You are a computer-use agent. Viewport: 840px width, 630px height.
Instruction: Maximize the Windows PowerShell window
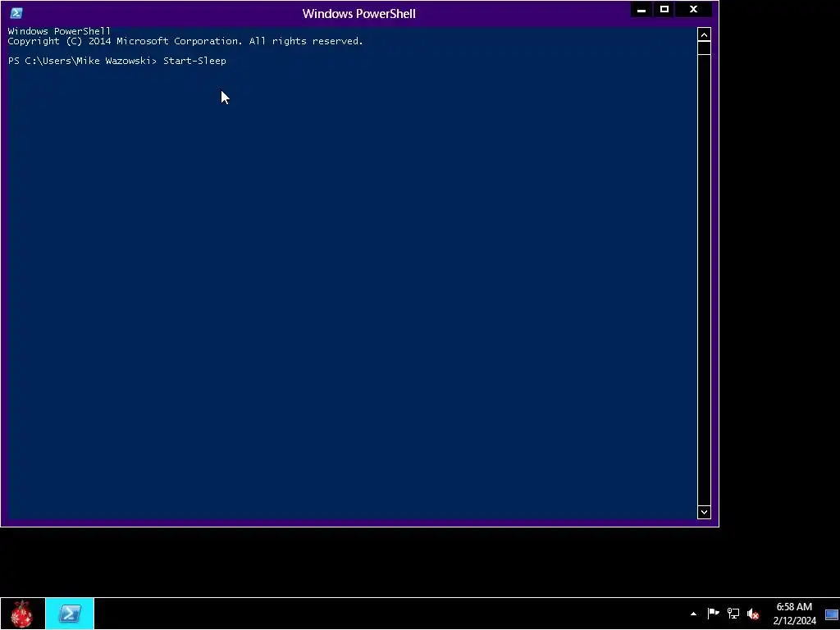(664, 10)
